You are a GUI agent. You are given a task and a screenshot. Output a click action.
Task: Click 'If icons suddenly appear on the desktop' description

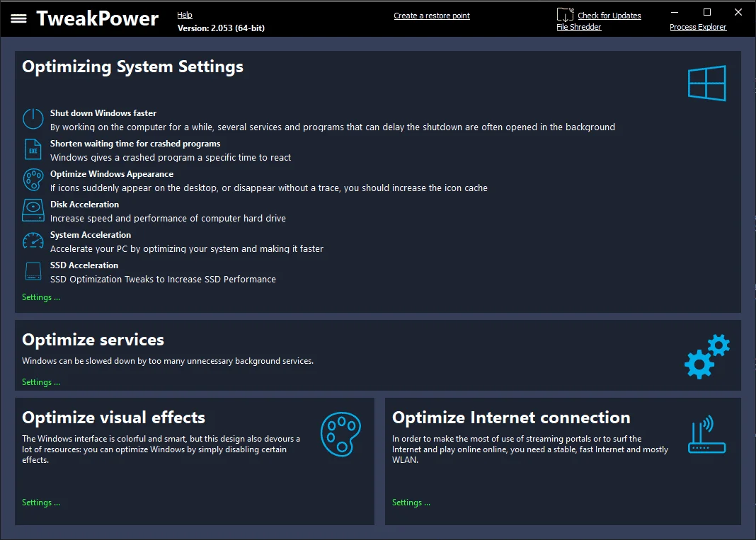tap(268, 188)
